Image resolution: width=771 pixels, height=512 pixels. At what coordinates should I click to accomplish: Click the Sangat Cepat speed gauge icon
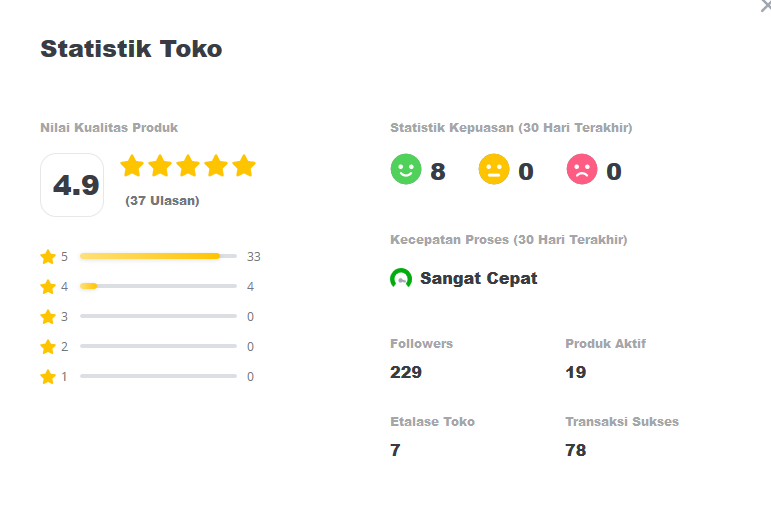pos(401,279)
